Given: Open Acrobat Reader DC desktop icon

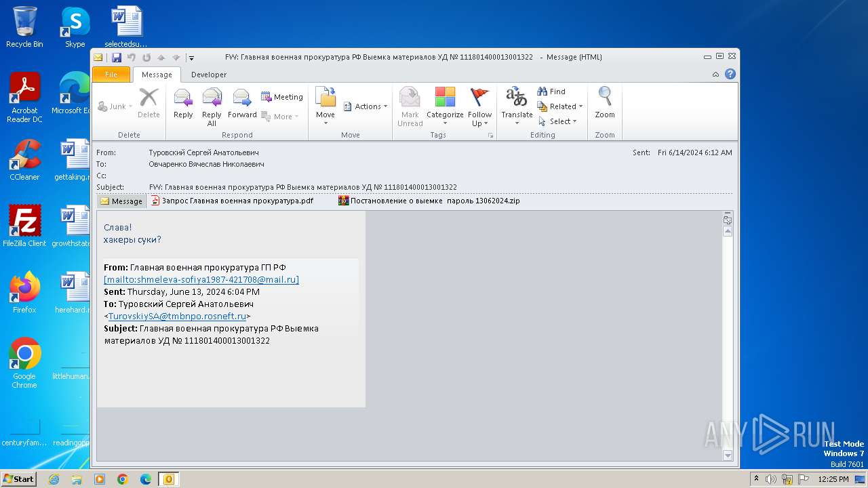Looking at the screenshot, I should tap(24, 98).
